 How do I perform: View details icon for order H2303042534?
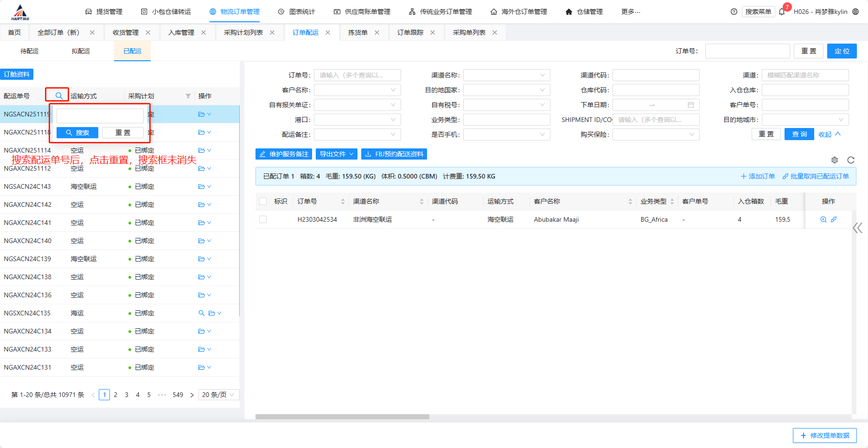click(x=823, y=219)
